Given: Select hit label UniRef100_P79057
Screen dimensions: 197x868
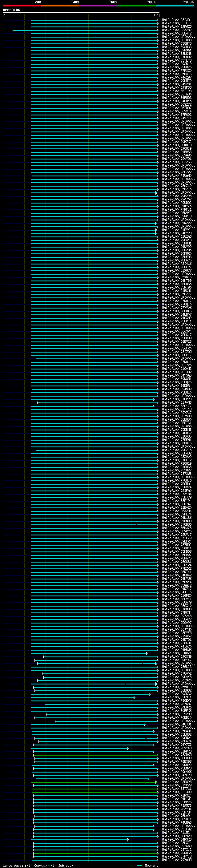Looking at the screenshot, I should pos(177,636).
